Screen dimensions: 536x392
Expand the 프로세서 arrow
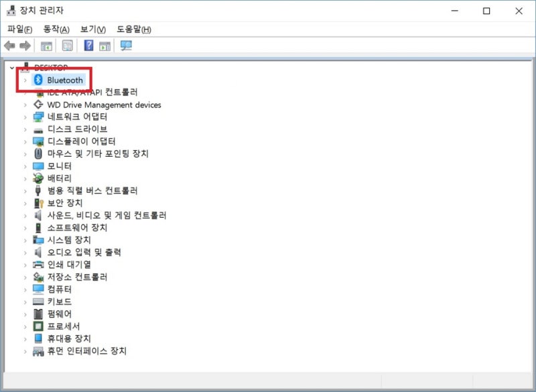[25, 326]
